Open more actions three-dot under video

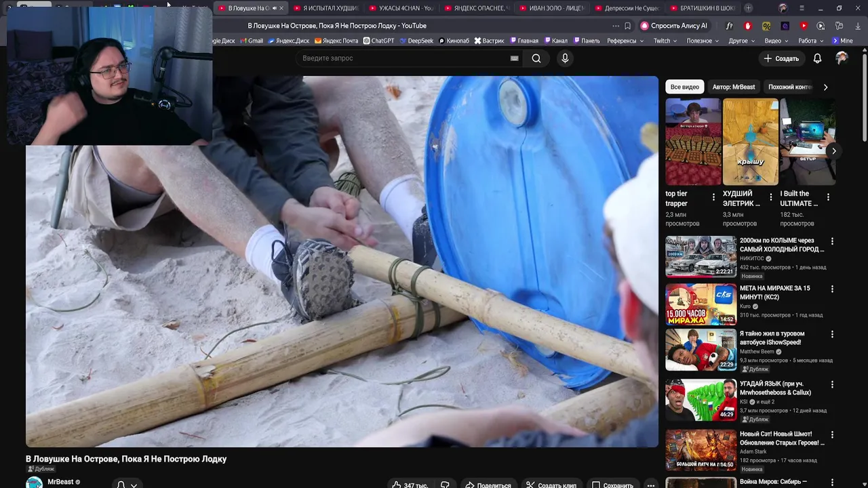650,485
